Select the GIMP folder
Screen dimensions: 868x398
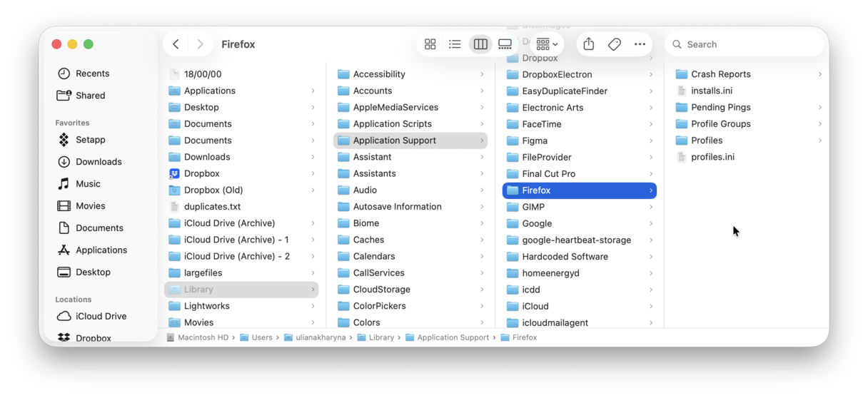coord(580,207)
